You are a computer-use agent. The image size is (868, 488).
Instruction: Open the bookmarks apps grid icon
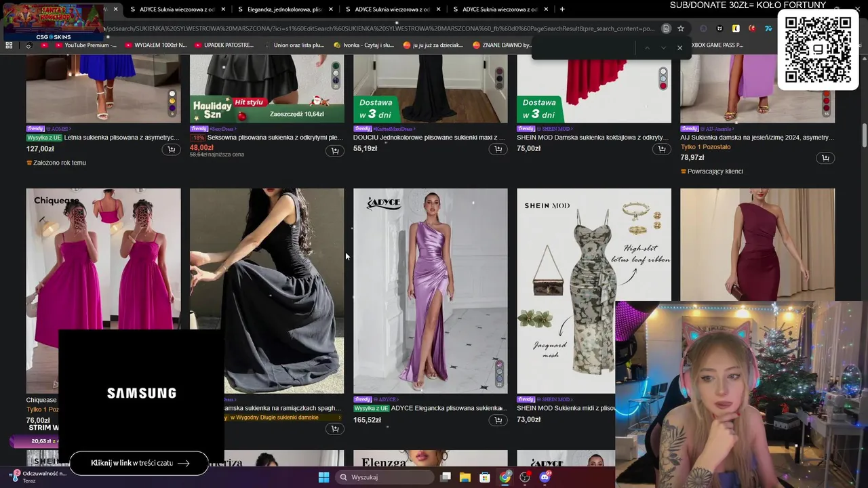tap(9, 45)
